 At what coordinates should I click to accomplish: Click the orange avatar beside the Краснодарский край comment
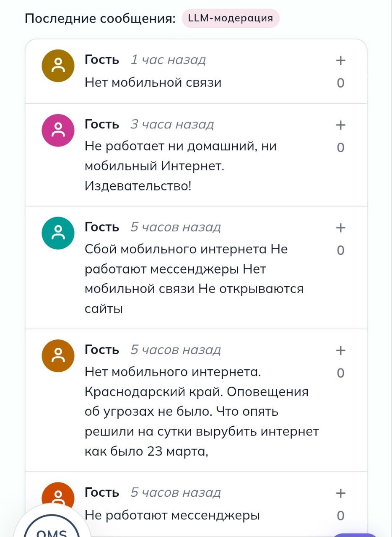(58, 356)
